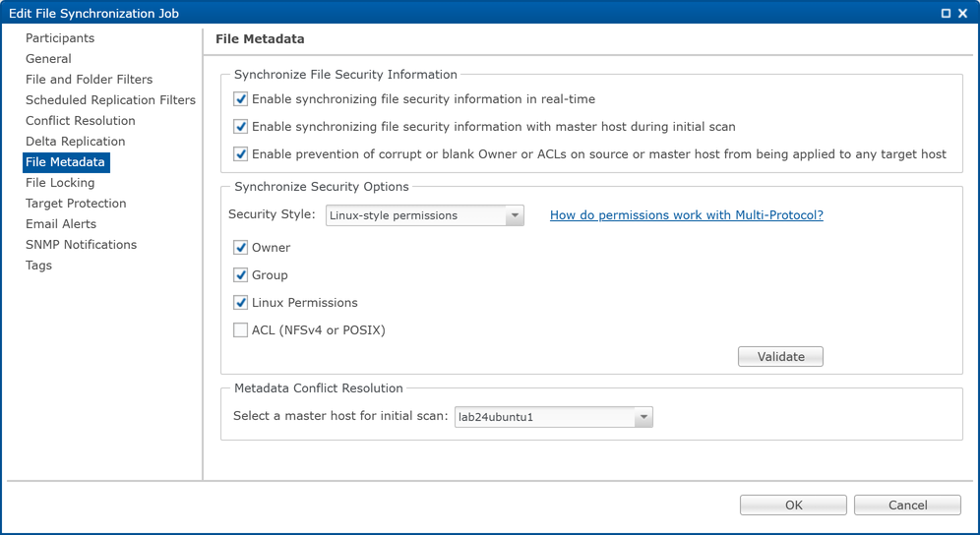Select SNMP Notifications
The image size is (980, 535).
point(81,244)
